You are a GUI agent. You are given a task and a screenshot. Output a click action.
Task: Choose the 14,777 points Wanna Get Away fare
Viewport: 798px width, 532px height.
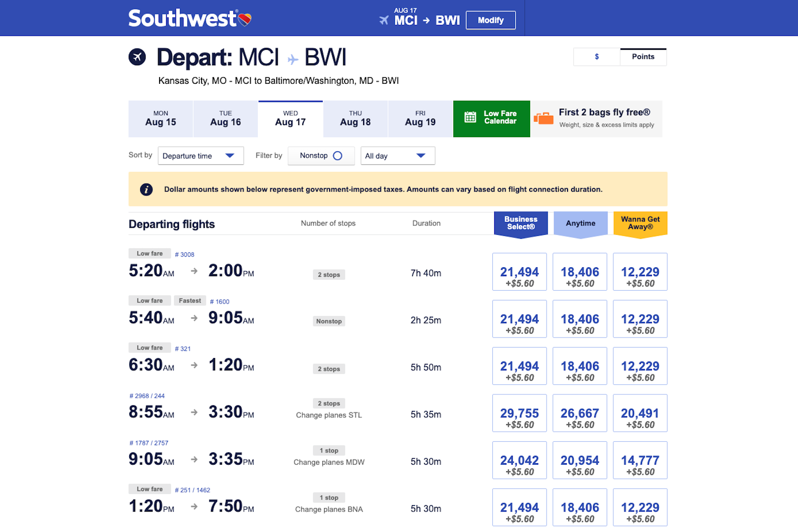(640, 460)
